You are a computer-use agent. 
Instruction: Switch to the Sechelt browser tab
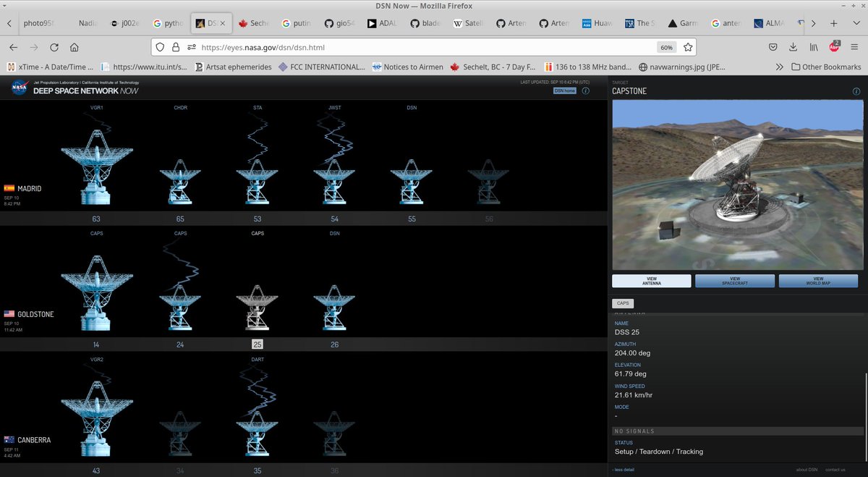point(253,23)
